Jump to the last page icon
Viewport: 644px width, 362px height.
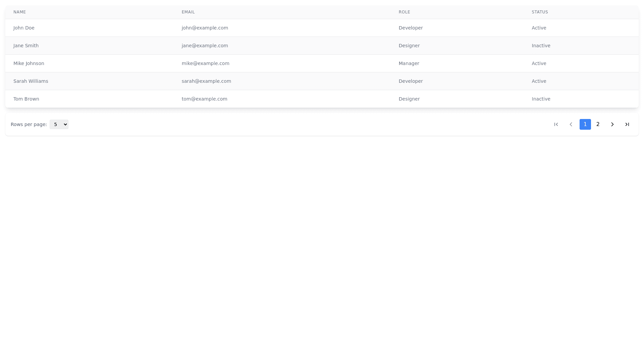point(627,124)
